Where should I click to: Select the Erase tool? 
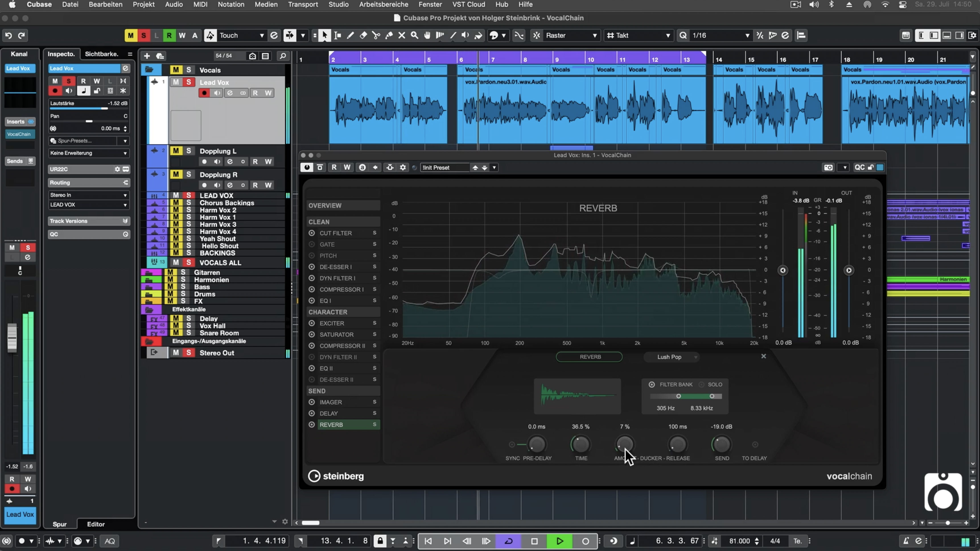pyautogui.click(x=363, y=35)
